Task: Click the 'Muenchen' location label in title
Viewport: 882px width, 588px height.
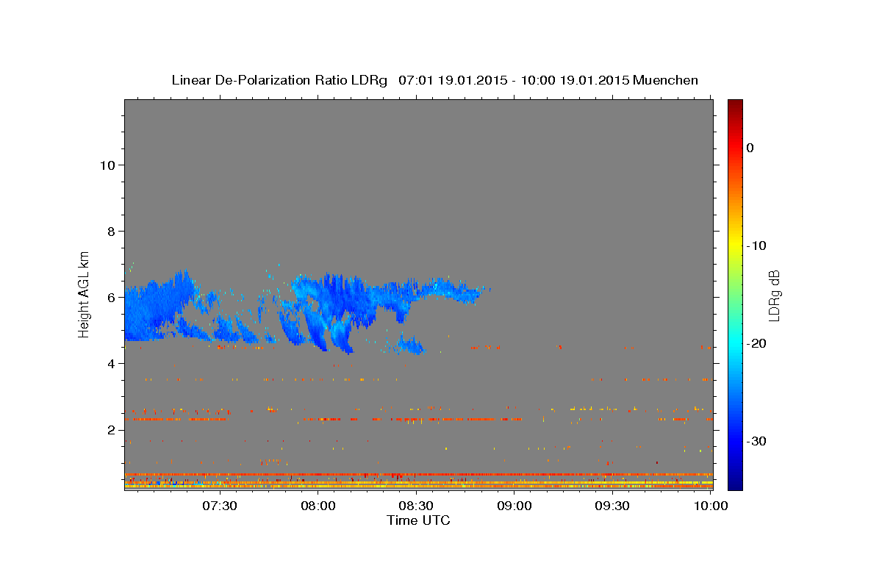Action: [665, 80]
